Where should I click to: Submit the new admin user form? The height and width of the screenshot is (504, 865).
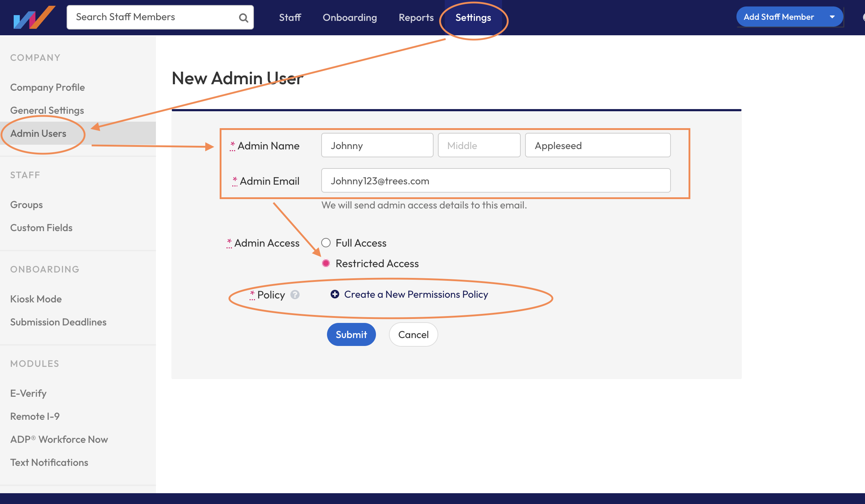tap(351, 334)
